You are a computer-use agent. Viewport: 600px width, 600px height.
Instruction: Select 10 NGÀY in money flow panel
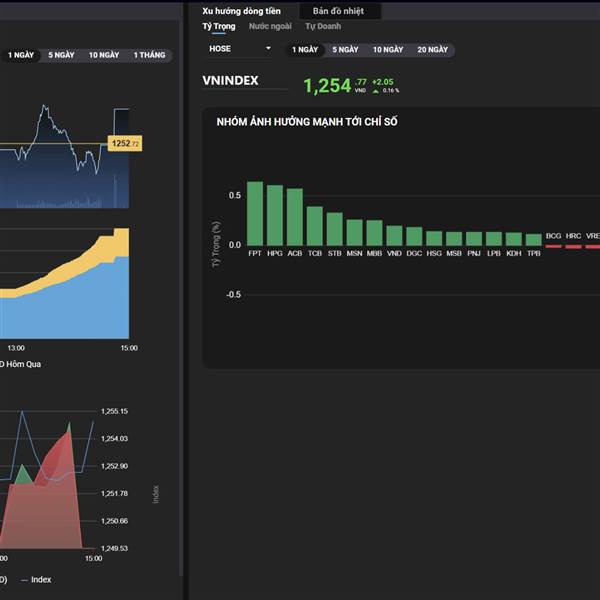[388, 50]
